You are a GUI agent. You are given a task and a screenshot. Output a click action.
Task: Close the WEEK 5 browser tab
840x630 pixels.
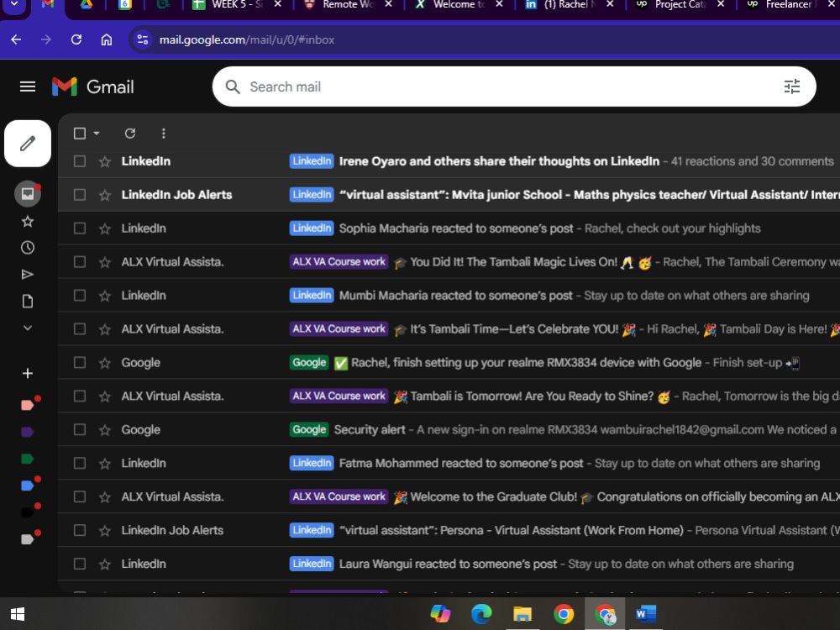click(277, 4)
